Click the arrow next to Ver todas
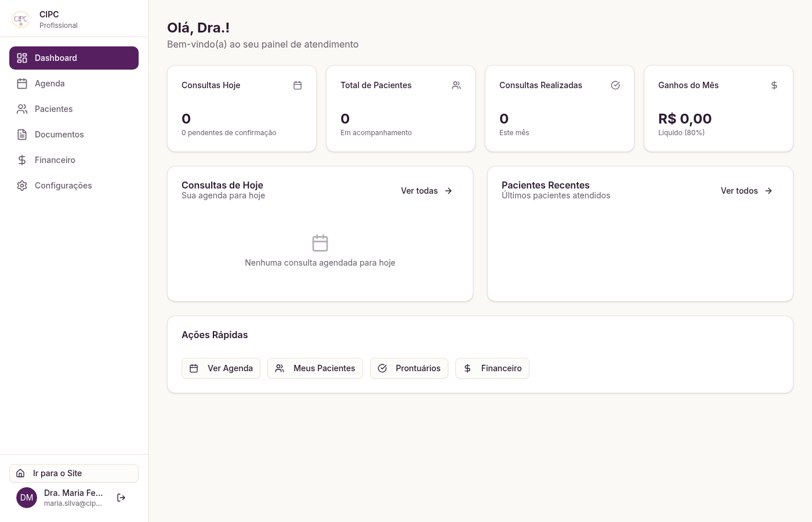812x522 pixels. pos(448,191)
